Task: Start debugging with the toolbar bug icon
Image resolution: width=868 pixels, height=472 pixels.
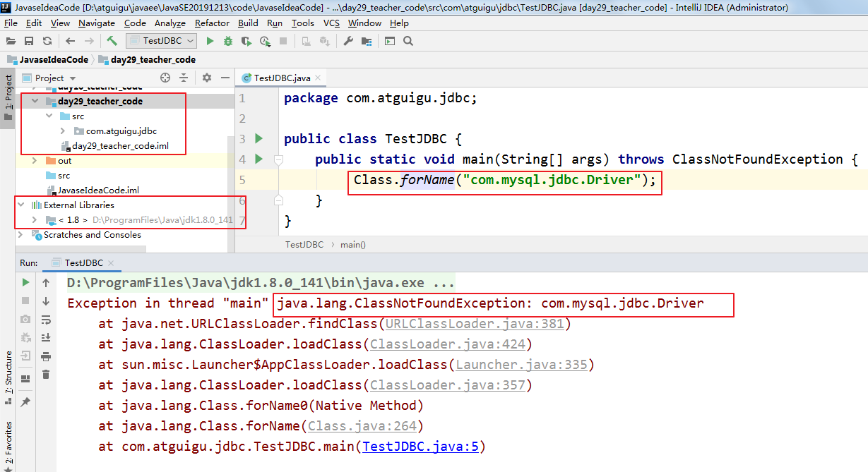Action: coord(227,41)
